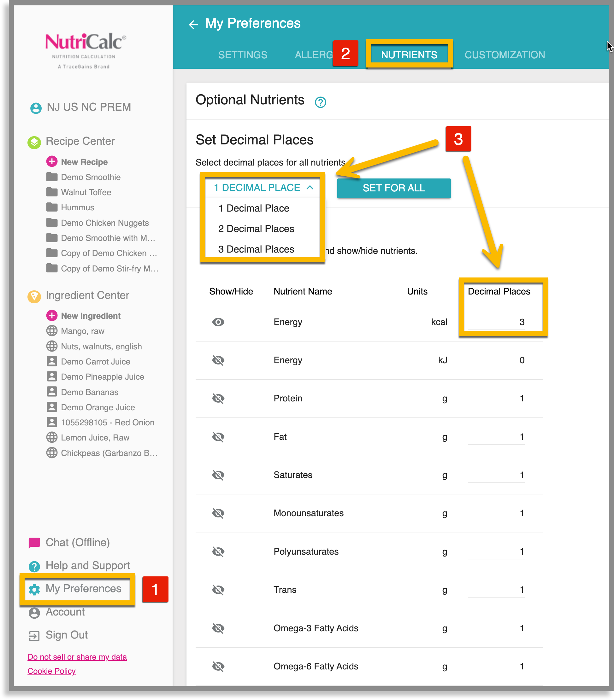This screenshot has height=700, width=614.
Task: Click the My Preferences gear icon
Action: pyautogui.click(x=34, y=589)
